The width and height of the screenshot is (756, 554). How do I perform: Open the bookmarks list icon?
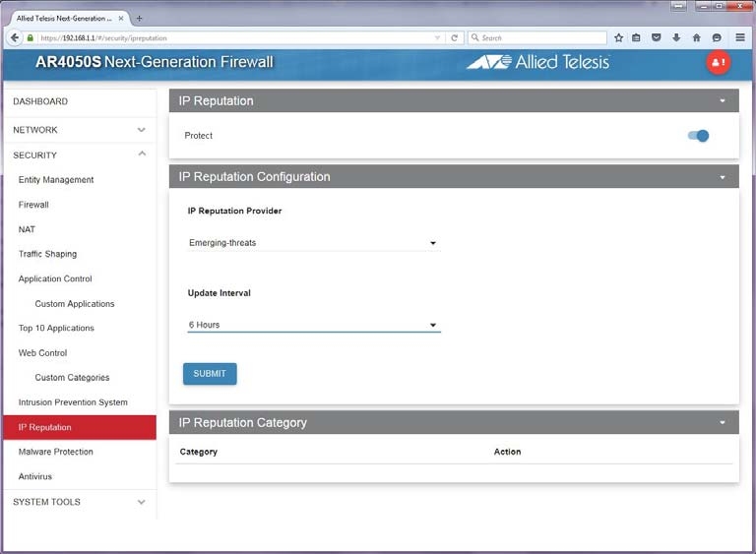coord(637,37)
